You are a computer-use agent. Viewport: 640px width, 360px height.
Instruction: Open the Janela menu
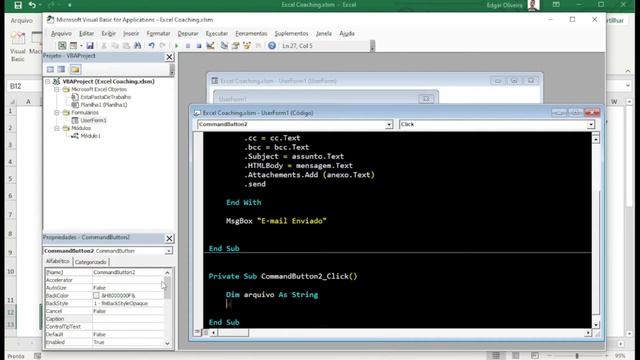324,33
